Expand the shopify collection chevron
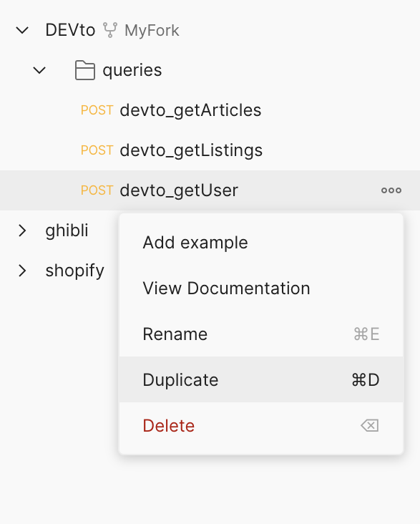 tap(22, 271)
